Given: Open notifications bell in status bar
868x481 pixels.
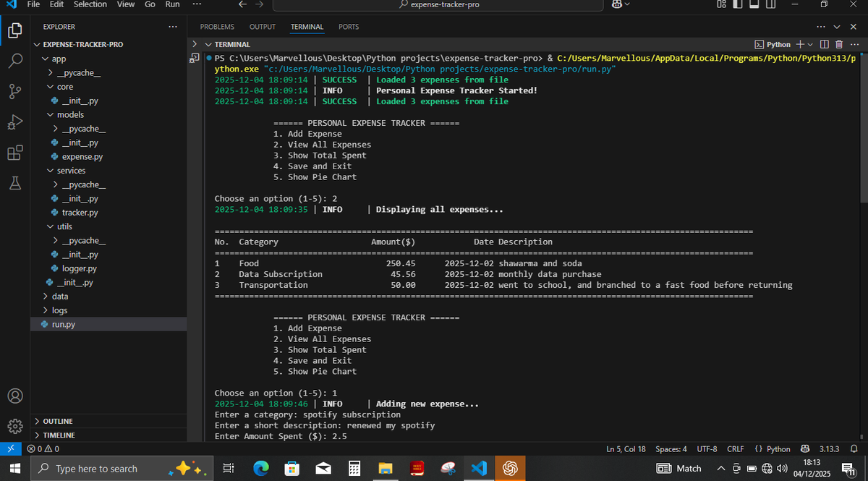Looking at the screenshot, I should coord(854,449).
